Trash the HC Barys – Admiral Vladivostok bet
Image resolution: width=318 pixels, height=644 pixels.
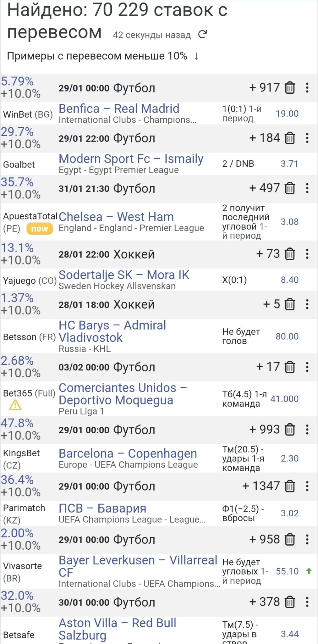290,304
